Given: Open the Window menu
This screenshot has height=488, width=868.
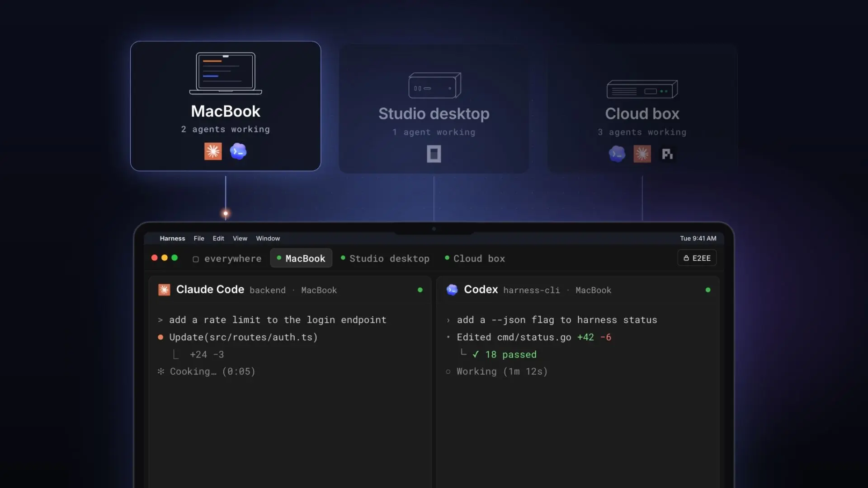Looking at the screenshot, I should 268,239.
